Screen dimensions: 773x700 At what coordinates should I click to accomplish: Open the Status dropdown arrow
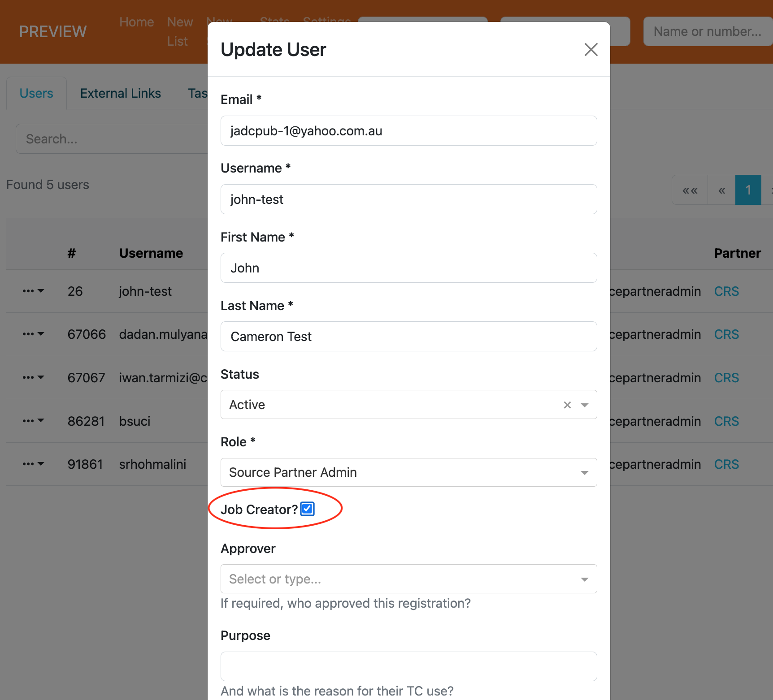584,405
